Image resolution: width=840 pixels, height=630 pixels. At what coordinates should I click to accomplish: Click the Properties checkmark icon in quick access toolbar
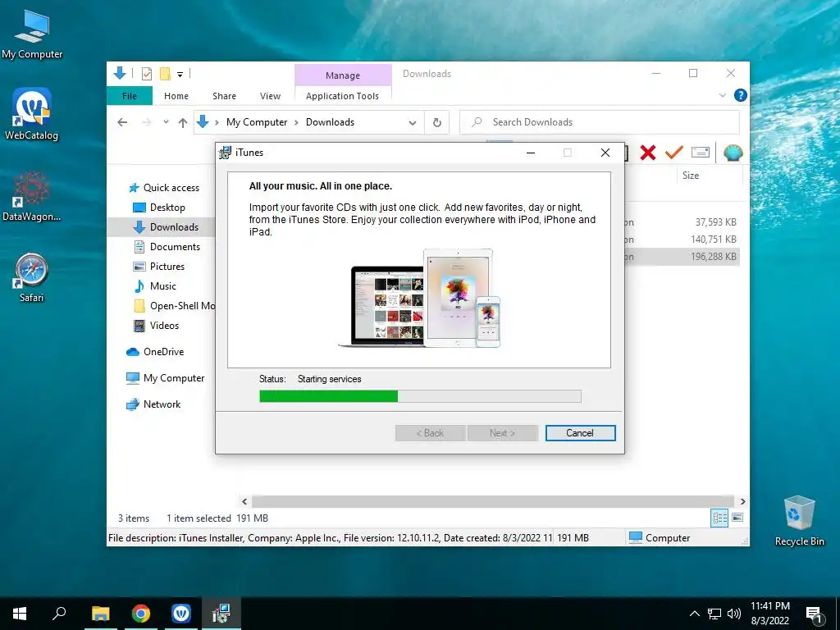(x=146, y=74)
